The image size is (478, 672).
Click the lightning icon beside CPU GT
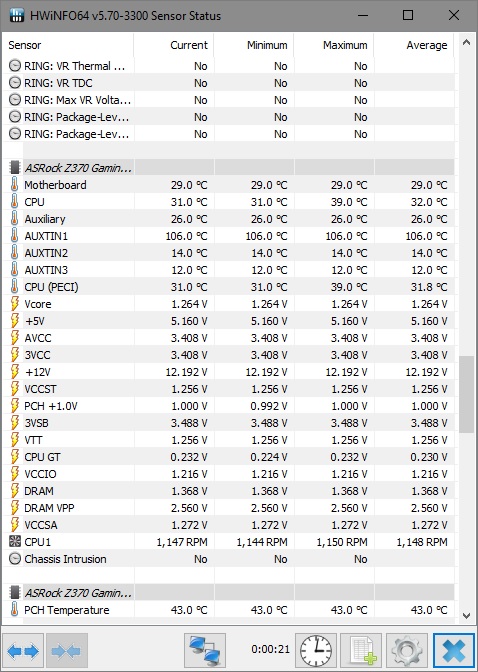15,457
